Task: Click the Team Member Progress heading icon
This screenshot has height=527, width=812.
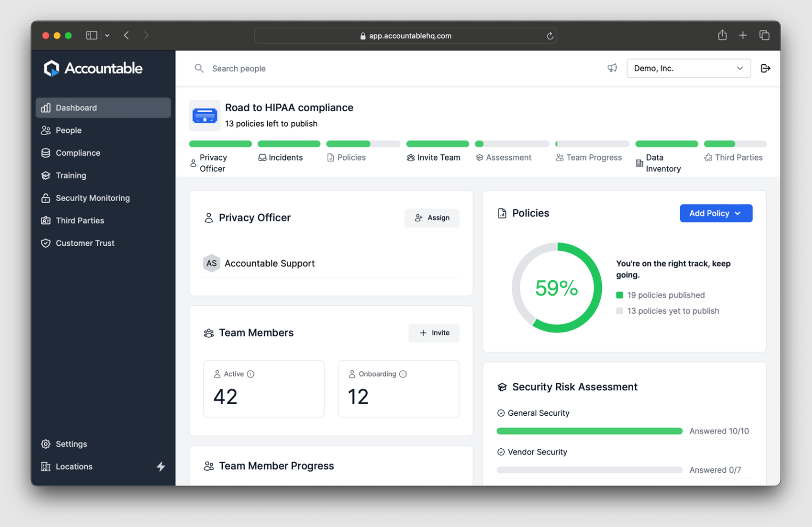Action: (209, 466)
